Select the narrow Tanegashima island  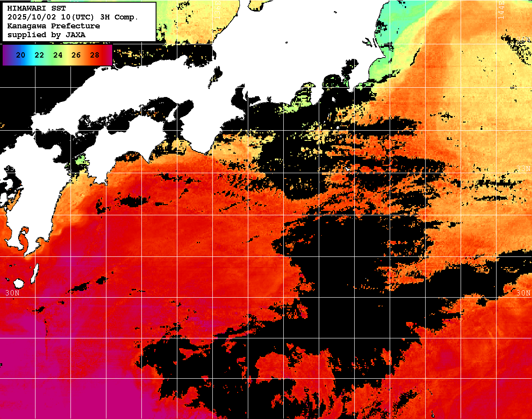(35, 273)
